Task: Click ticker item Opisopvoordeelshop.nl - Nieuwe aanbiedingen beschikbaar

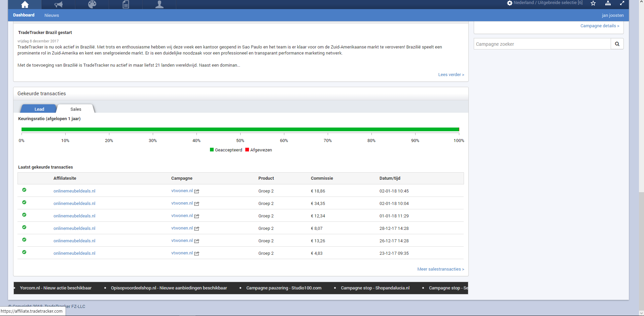Action: [x=169, y=288]
